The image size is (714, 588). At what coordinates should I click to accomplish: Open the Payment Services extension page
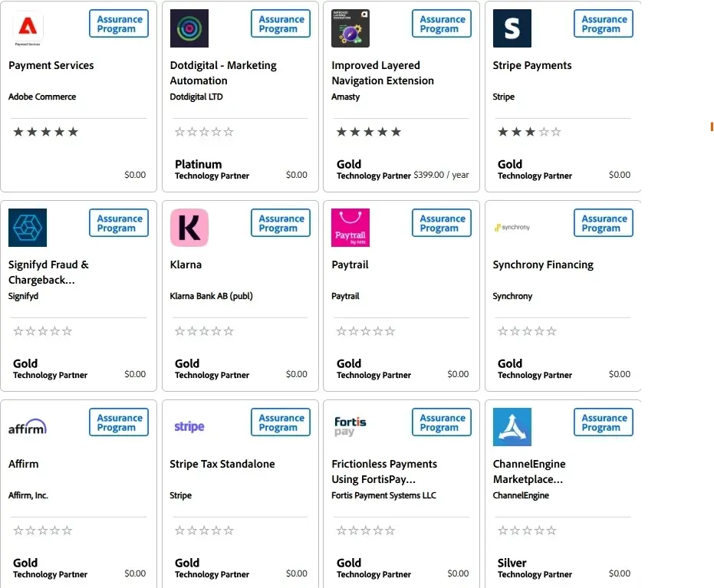(51, 65)
